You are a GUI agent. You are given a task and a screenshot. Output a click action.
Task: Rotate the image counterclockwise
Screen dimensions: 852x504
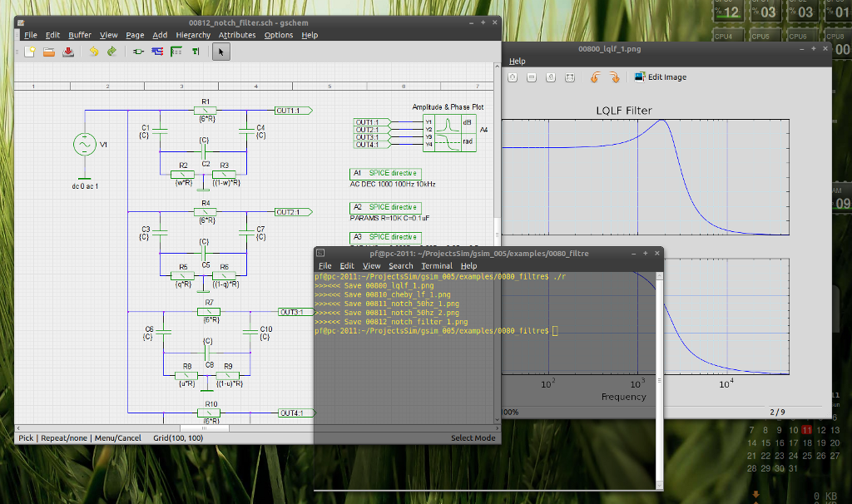596,77
